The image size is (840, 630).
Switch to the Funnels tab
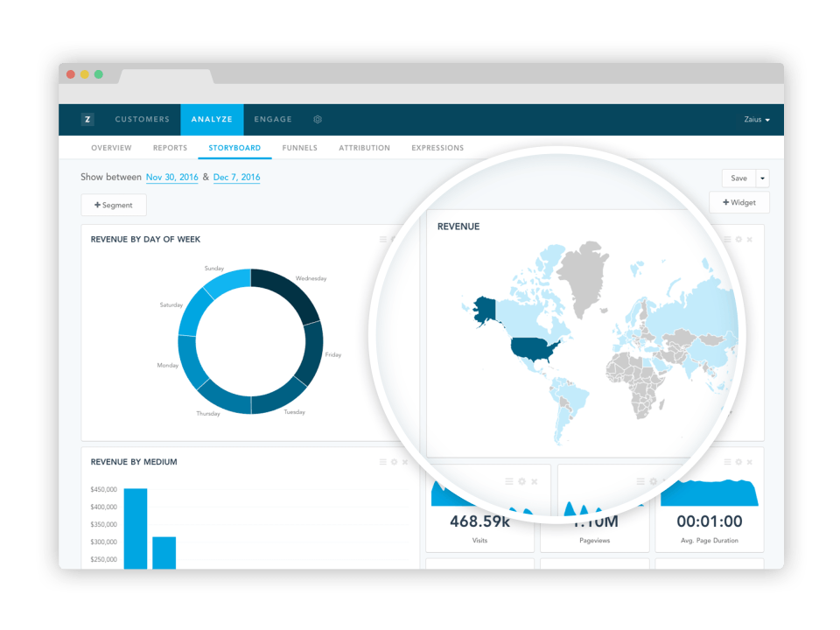coord(299,148)
